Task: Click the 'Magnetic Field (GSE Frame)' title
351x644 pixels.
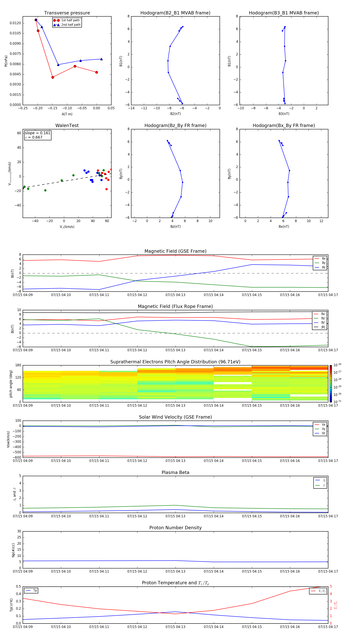Action: (175, 251)
